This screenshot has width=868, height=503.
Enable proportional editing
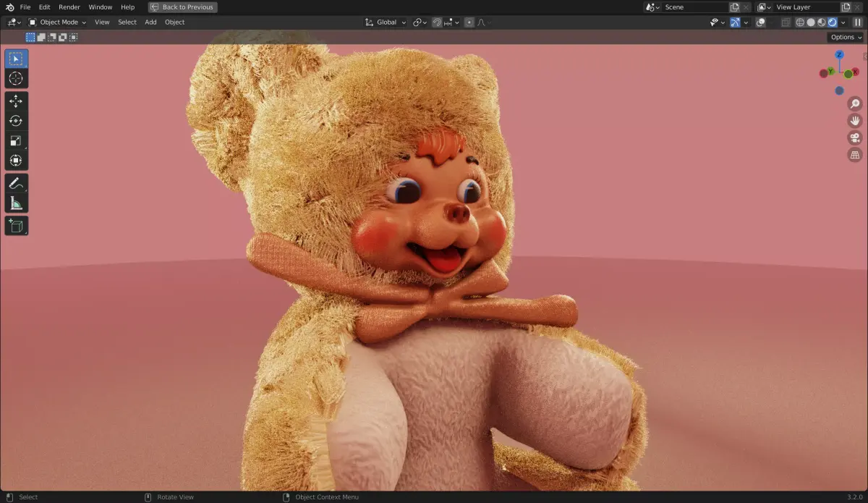pyautogui.click(x=469, y=22)
